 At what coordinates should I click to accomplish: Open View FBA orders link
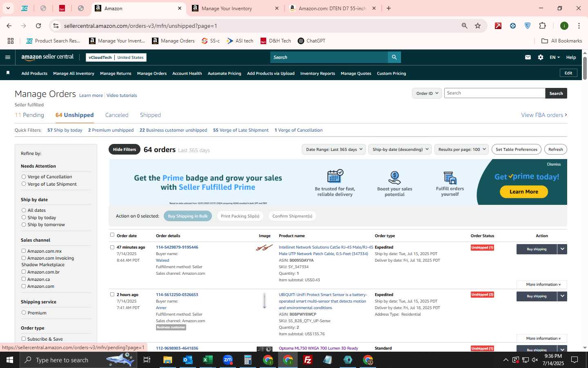[544, 115]
